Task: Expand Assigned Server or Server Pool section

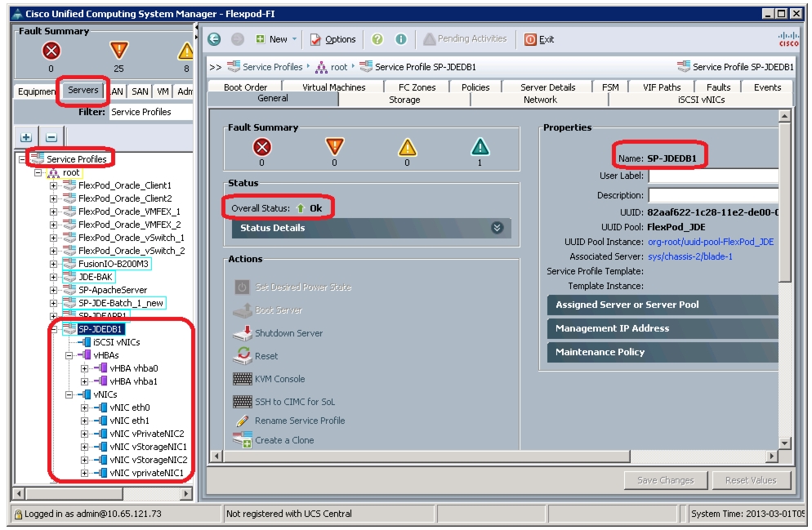Action: pos(663,305)
